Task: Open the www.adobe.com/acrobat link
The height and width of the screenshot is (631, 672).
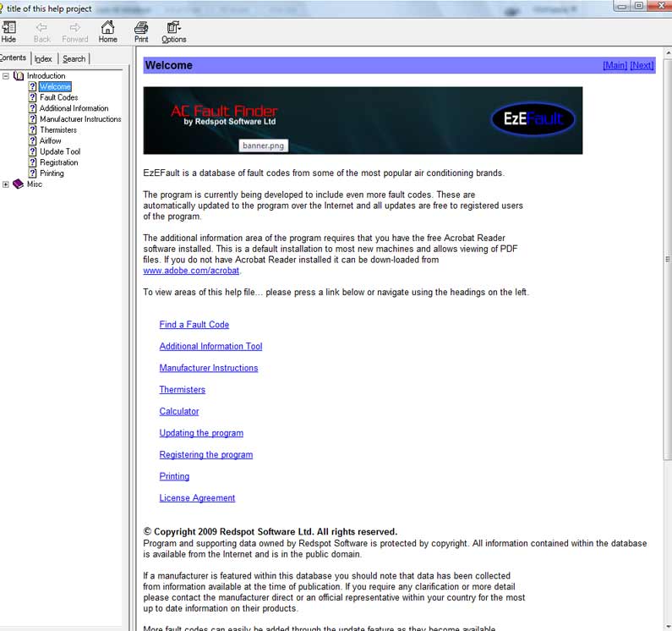Action: pos(191,271)
